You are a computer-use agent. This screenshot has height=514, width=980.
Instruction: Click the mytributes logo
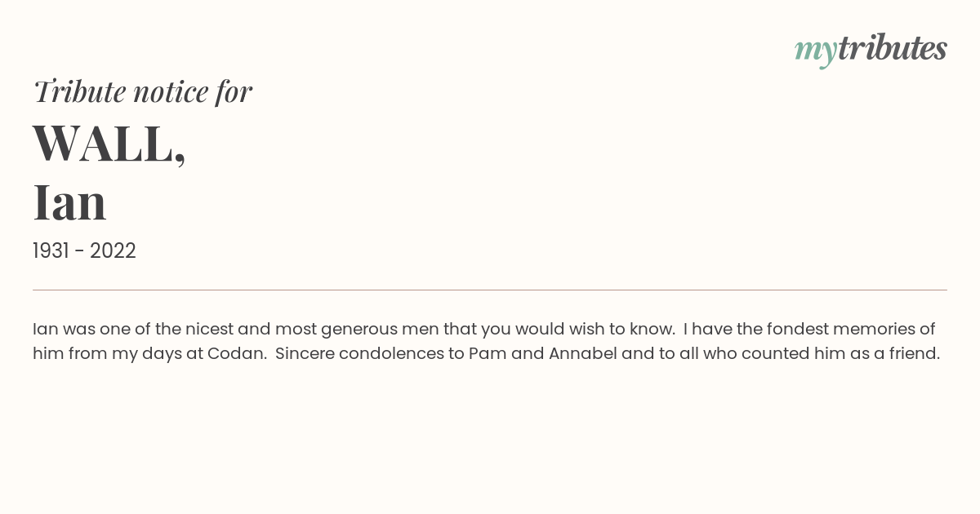[x=871, y=50]
